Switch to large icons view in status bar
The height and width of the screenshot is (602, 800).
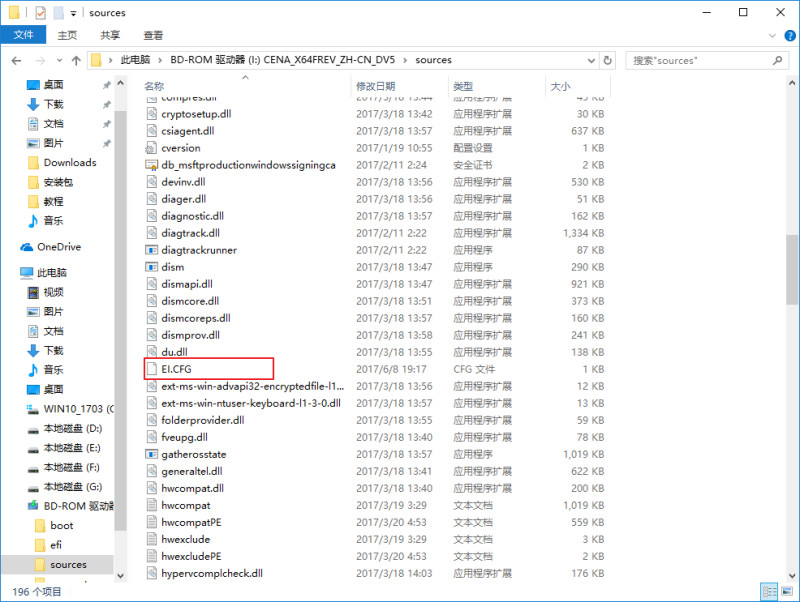[788, 592]
